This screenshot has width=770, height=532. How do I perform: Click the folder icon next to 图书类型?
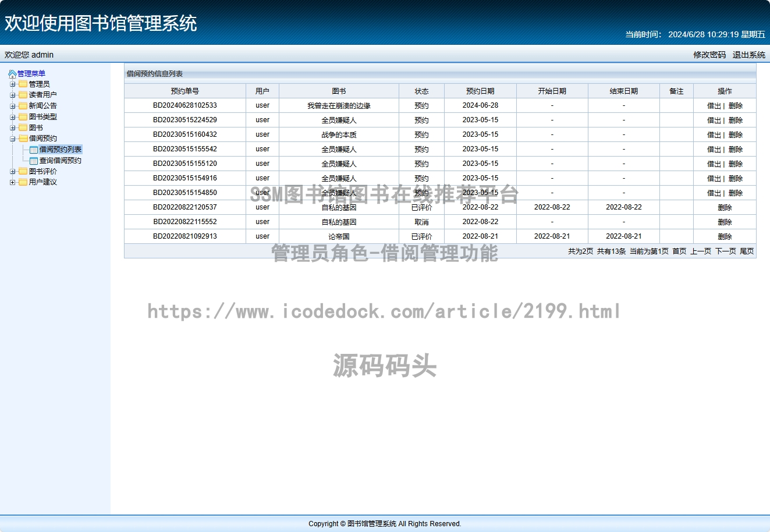(x=23, y=117)
